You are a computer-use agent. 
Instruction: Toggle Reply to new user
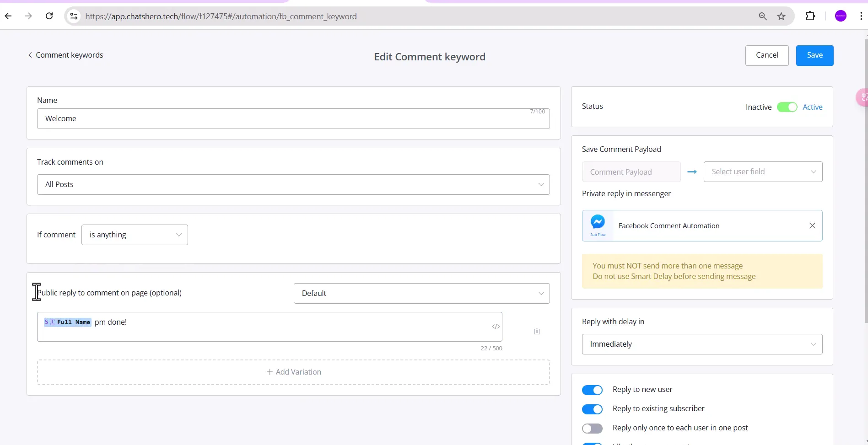(592, 390)
